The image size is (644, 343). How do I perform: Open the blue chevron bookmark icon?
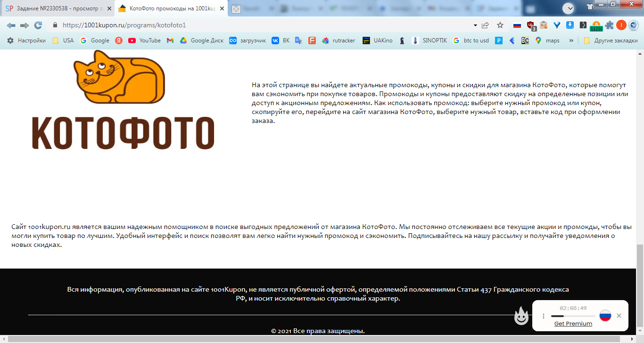512,41
